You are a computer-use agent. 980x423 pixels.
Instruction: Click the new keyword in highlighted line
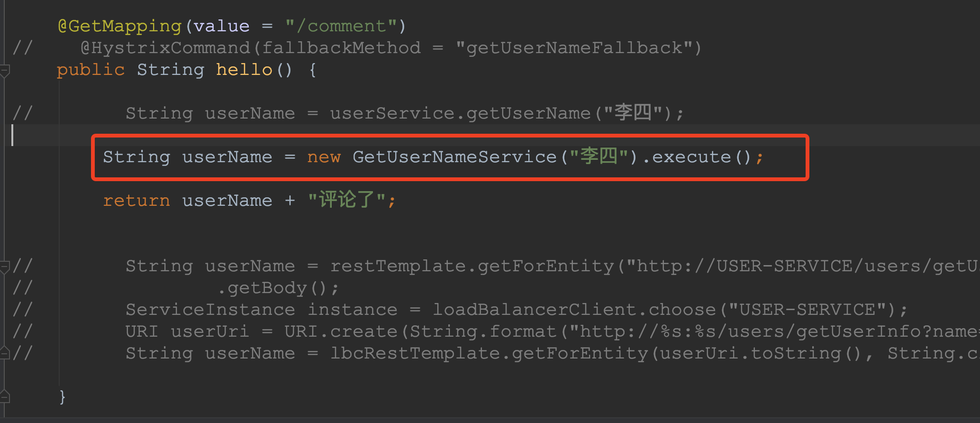pyautogui.click(x=324, y=157)
